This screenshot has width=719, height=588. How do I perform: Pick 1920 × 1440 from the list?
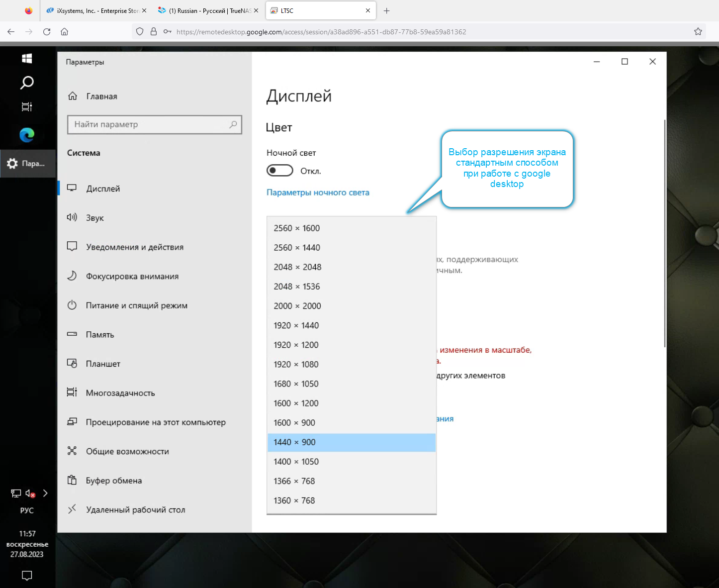(x=352, y=325)
